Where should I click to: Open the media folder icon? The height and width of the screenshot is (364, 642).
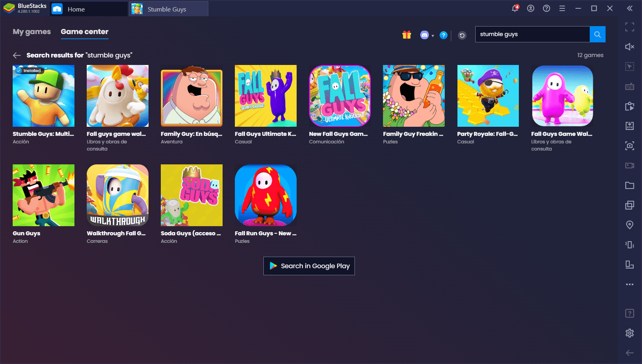(630, 185)
